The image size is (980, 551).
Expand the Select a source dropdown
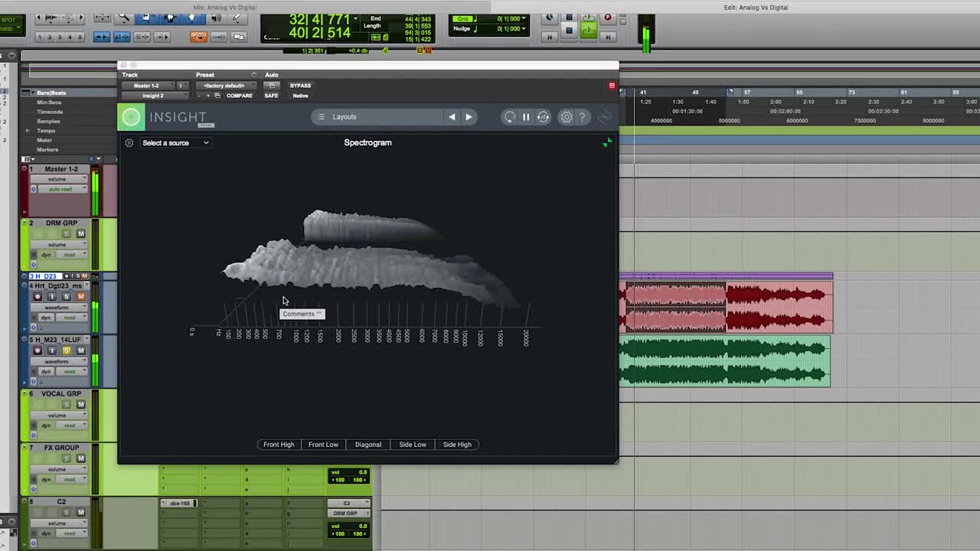(x=175, y=143)
